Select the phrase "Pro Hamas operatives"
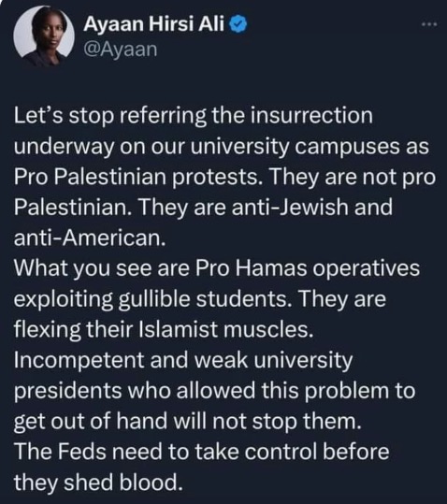The width and height of the screenshot is (447, 504). 308,268
